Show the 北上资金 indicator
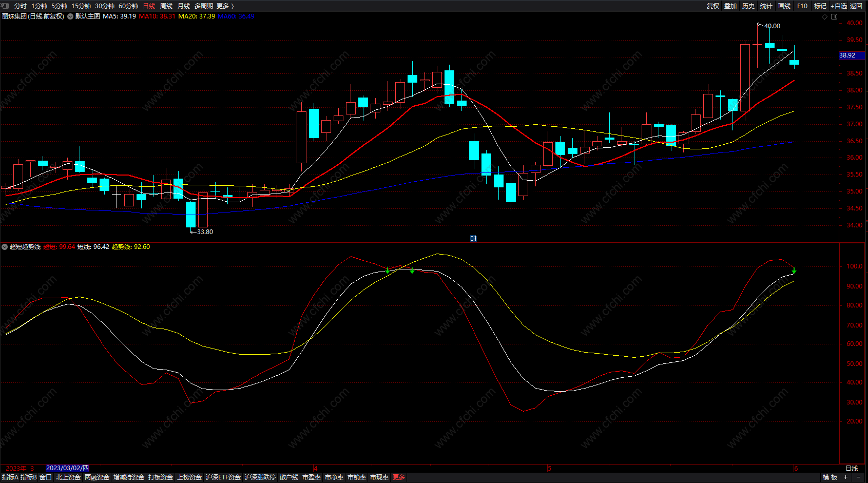 pos(68,477)
